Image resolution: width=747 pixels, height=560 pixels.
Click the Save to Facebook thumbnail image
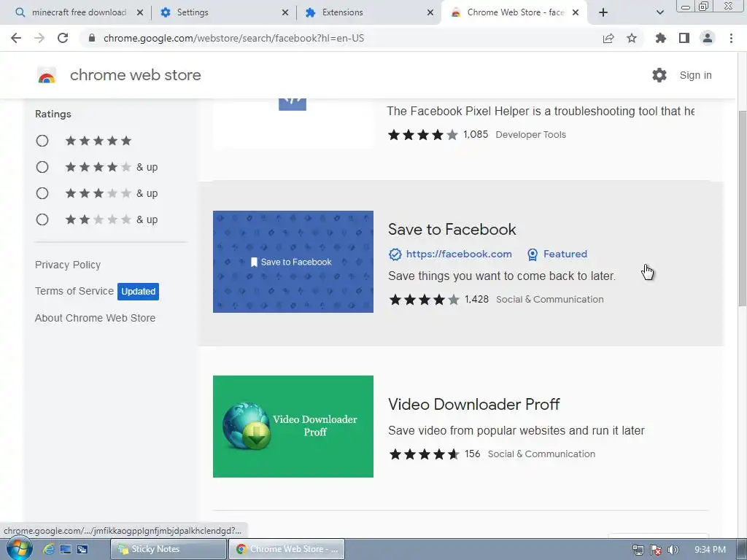click(293, 262)
